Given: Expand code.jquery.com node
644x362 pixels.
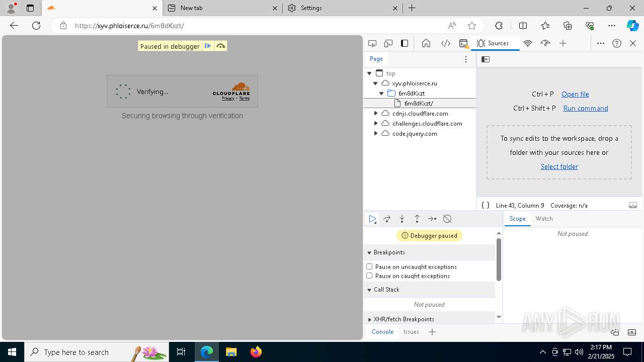Looking at the screenshot, I should click(x=375, y=134).
